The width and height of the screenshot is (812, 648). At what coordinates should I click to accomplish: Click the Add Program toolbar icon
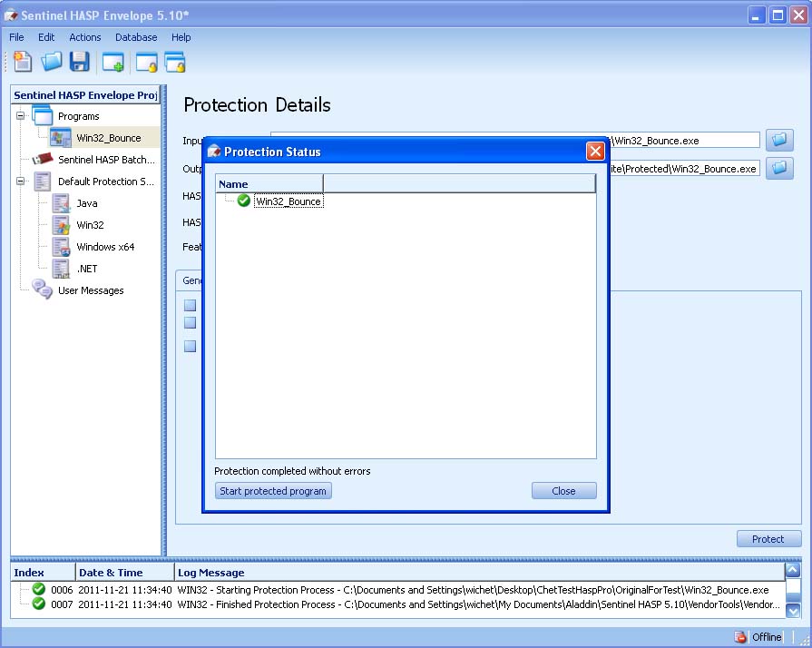pyautogui.click(x=113, y=61)
